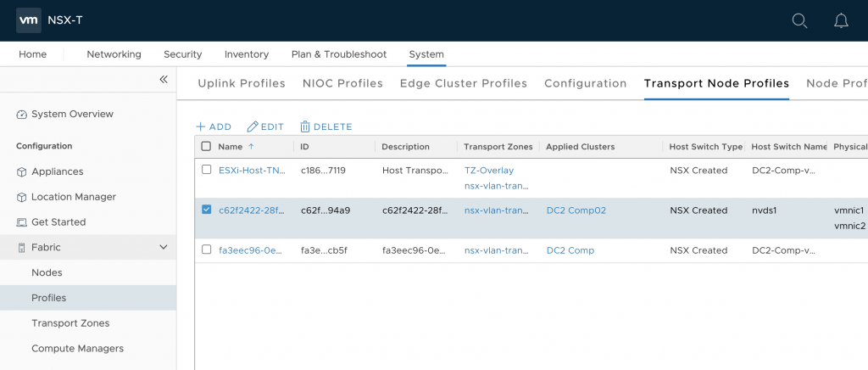
Task: Open the notifications bell icon
Action: tap(841, 21)
